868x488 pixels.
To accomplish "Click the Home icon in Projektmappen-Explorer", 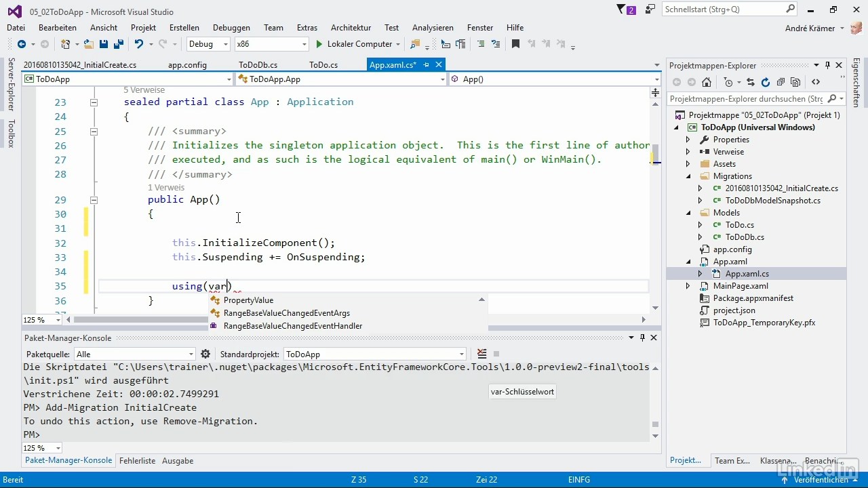I will tap(707, 82).
